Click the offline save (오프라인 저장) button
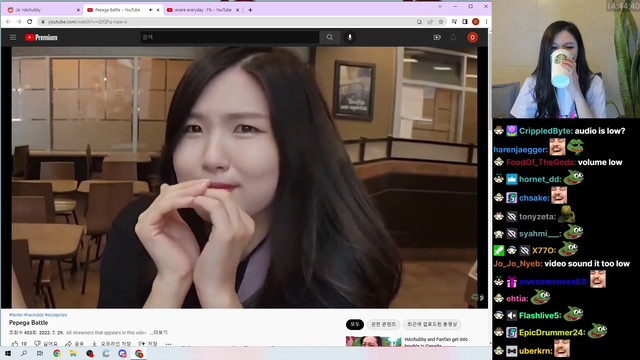This screenshot has height=360, width=640. 111,344
